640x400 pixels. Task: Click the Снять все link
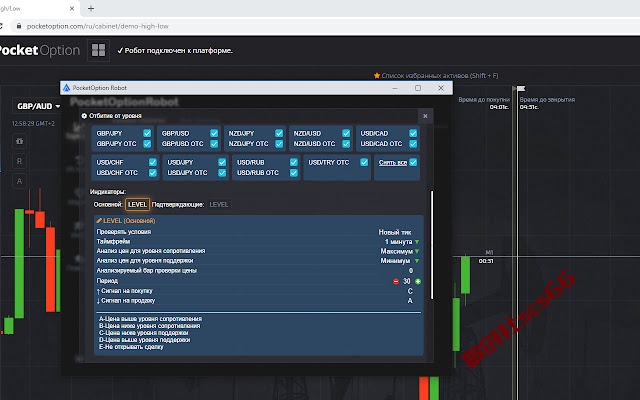pos(392,162)
